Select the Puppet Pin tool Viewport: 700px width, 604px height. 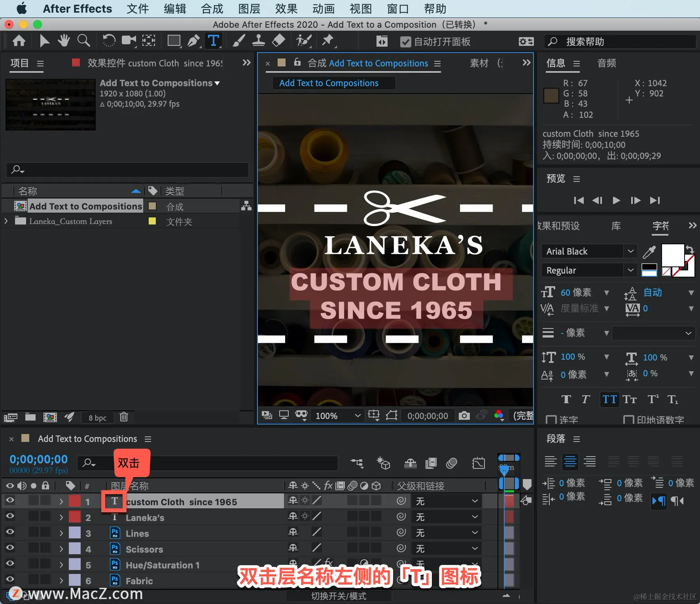tap(328, 41)
